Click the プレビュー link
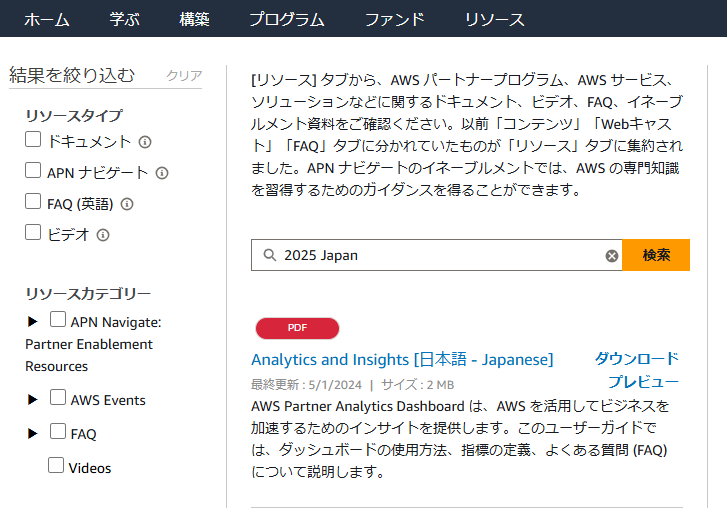Screen dimensions: 727x528 coord(644,382)
